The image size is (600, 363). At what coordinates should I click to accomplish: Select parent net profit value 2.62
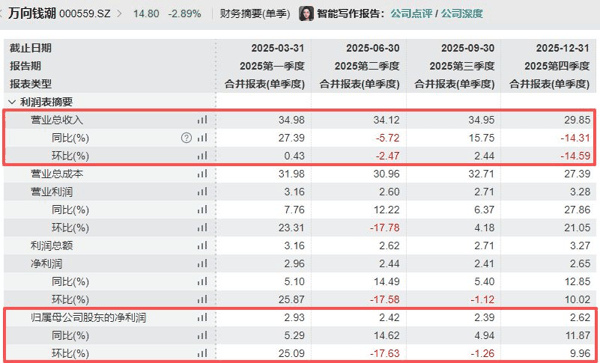tap(580, 317)
